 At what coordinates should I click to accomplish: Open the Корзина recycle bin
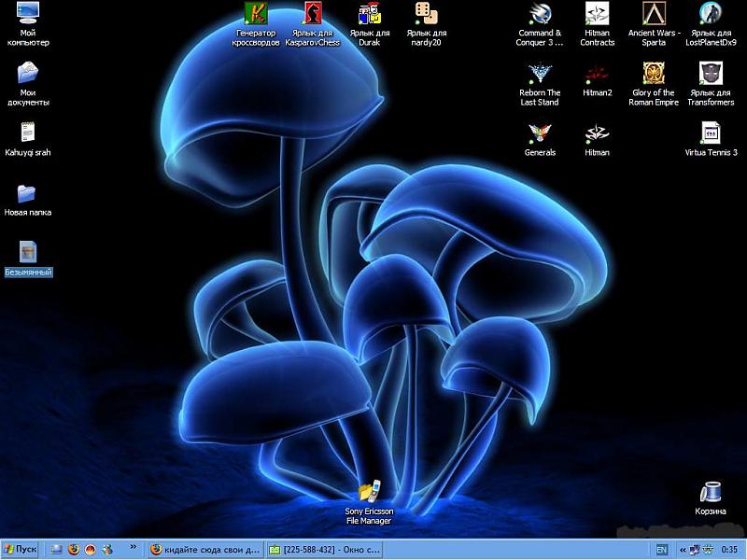pyautogui.click(x=711, y=492)
